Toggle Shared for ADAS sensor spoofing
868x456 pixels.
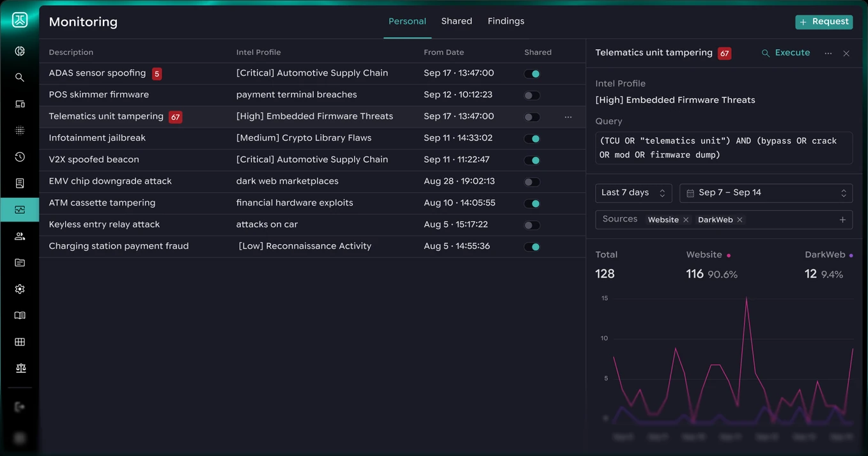point(532,73)
